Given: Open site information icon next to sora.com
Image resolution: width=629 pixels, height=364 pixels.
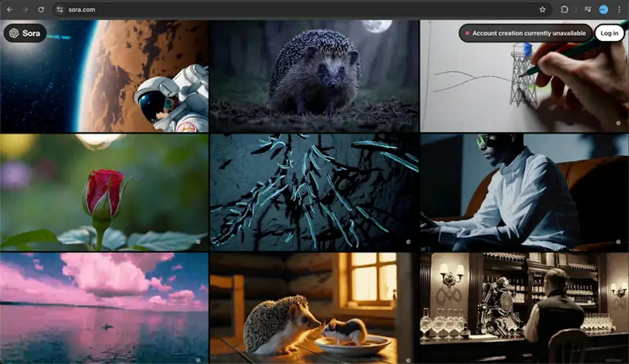Looking at the screenshot, I should pyautogui.click(x=60, y=10).
